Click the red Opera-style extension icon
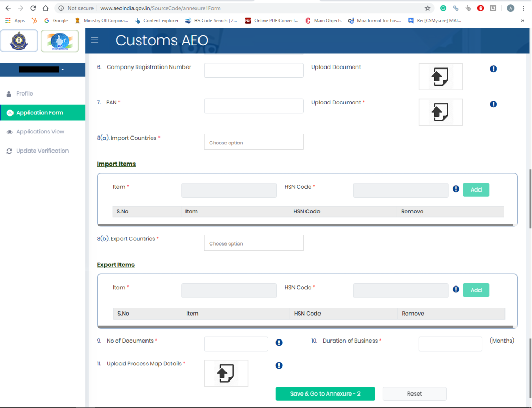Viewport: 532px width, 408px height. pos(481,8)
